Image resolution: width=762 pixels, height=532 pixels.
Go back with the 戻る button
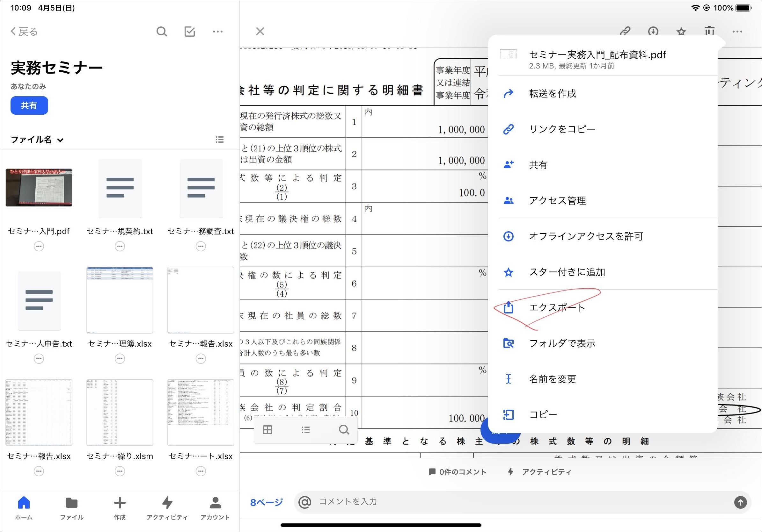click(24, 32)
